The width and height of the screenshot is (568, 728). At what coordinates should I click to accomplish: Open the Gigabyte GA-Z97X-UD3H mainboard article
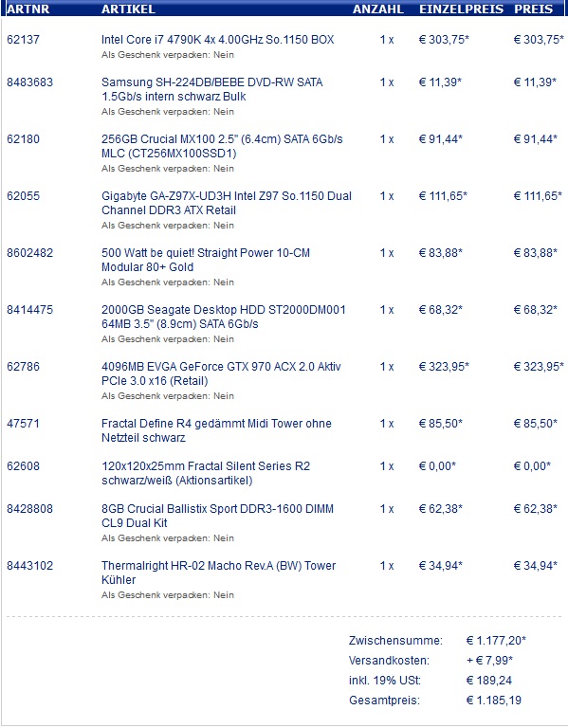(x=227, y=203)
